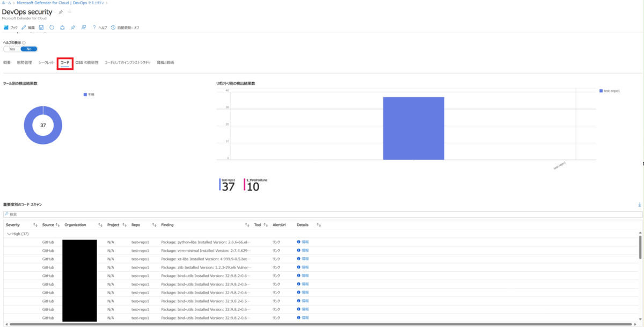Sort table by Organization column arrows
644x327 pixels.
[100, 225]
